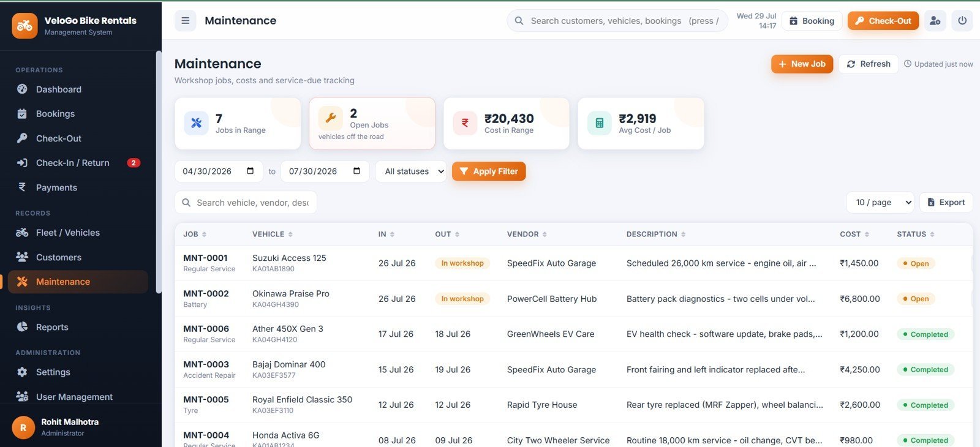This screenshot has width=980, height=447.
Task: Sort by the STATUS column arrows
Action: [x=932, y=235]
